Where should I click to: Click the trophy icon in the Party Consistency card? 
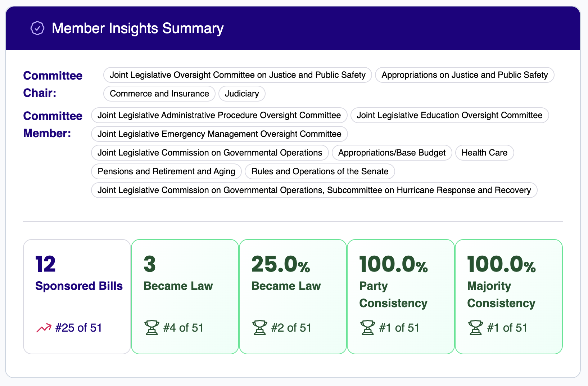click(x=367, y=328)
